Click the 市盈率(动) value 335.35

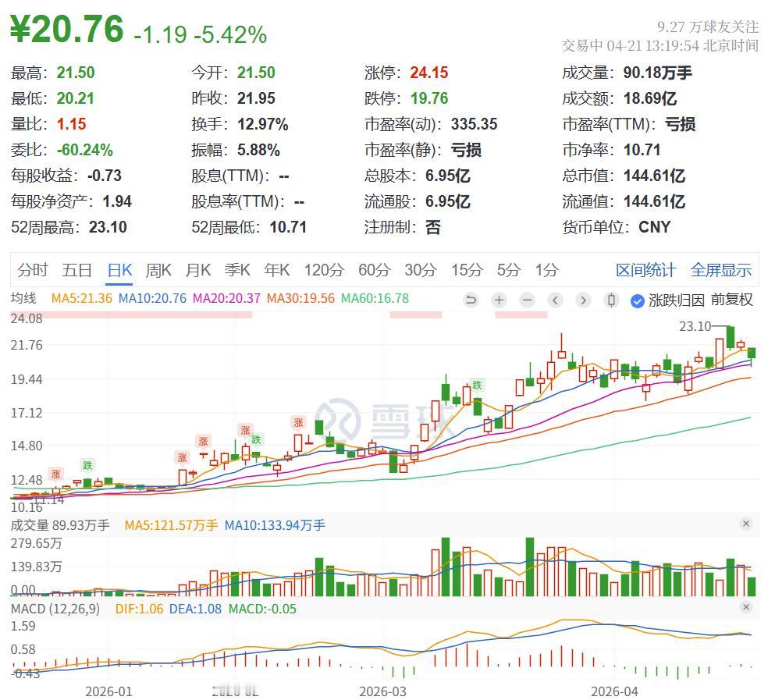pyautogui.click(x=474, y=124)
